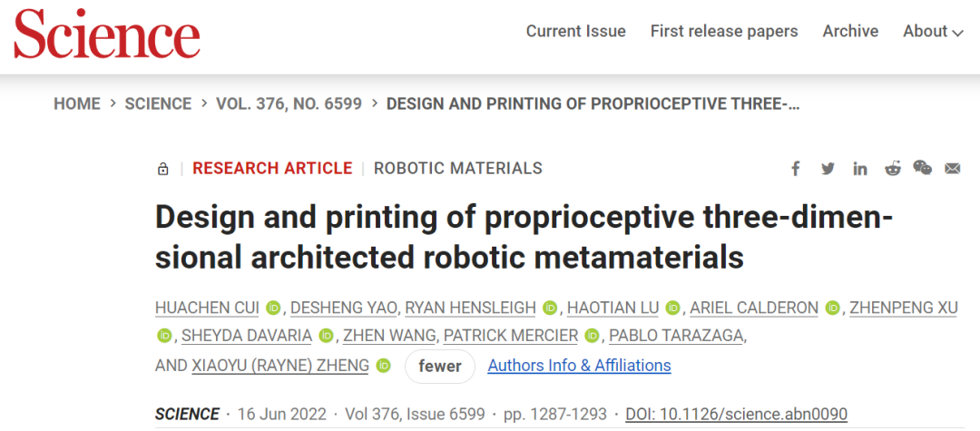Open author Pablo Tarazaga's name link
Viewport: 980px width, 431px height.
pyautogui.click(x=676, y=336)
